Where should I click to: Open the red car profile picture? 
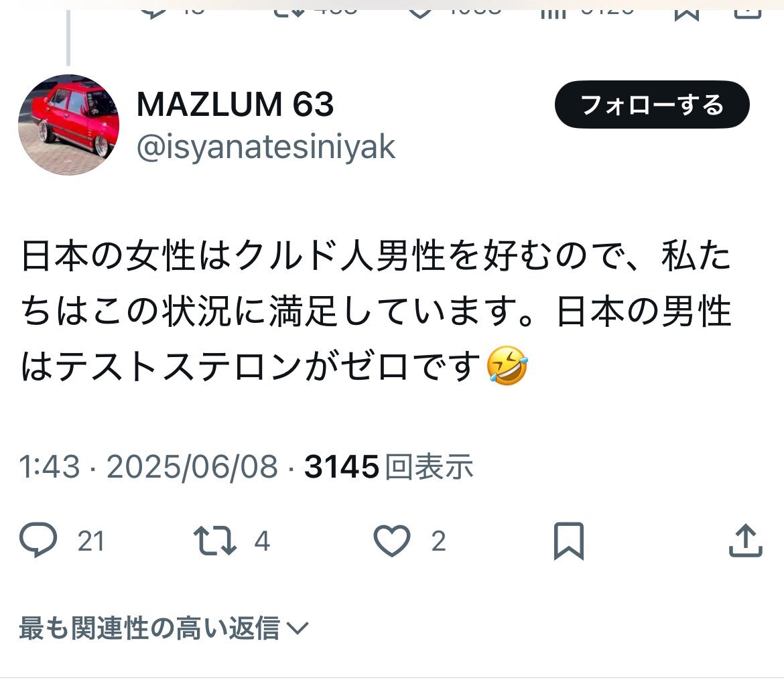pyautogui.click(x=68, y=125)
